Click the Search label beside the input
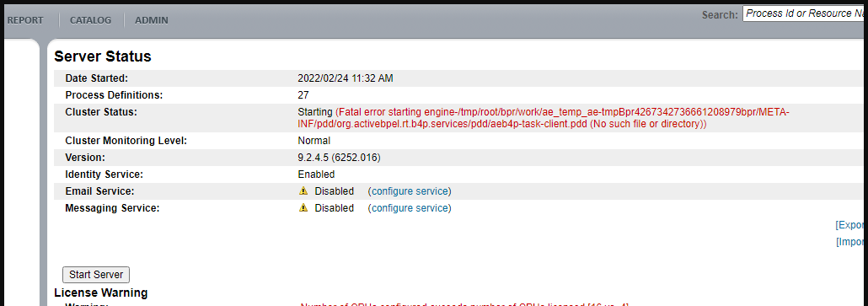This screenshot has width=868, height=306. [720, 15]
